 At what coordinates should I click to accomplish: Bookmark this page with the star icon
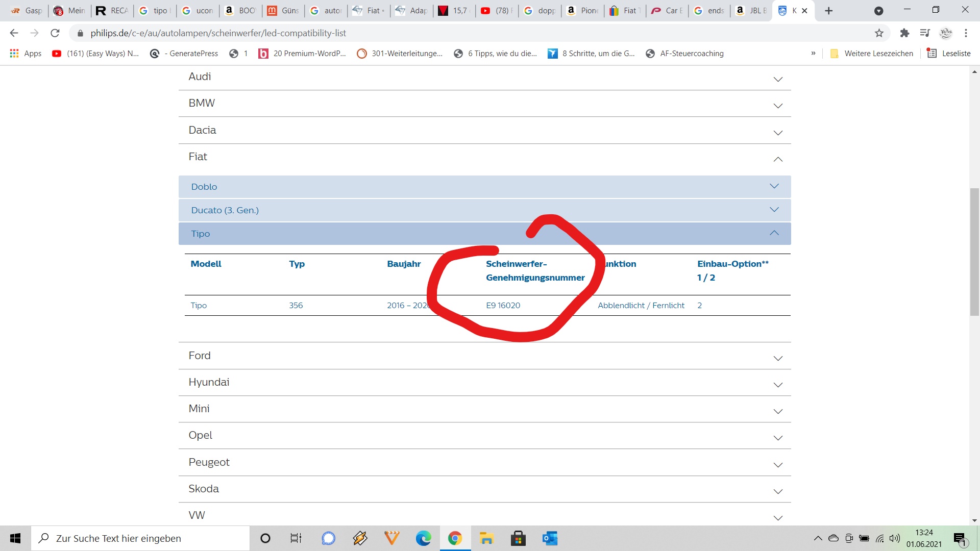879,33
